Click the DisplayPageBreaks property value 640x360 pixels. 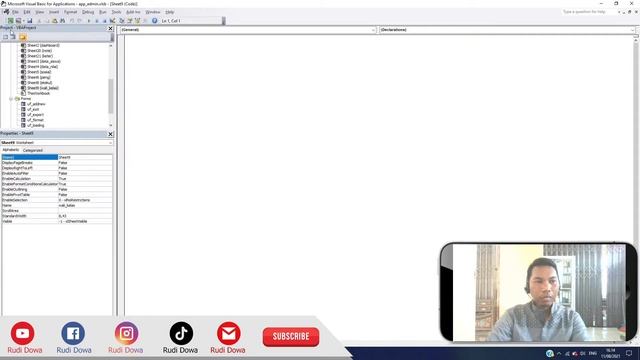click(x=85, y=162)
